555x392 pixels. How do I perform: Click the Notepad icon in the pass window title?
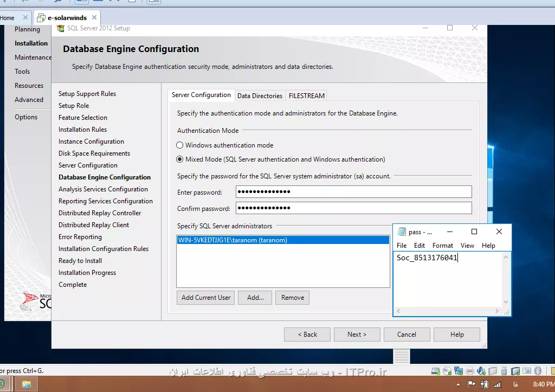(402, 232)
